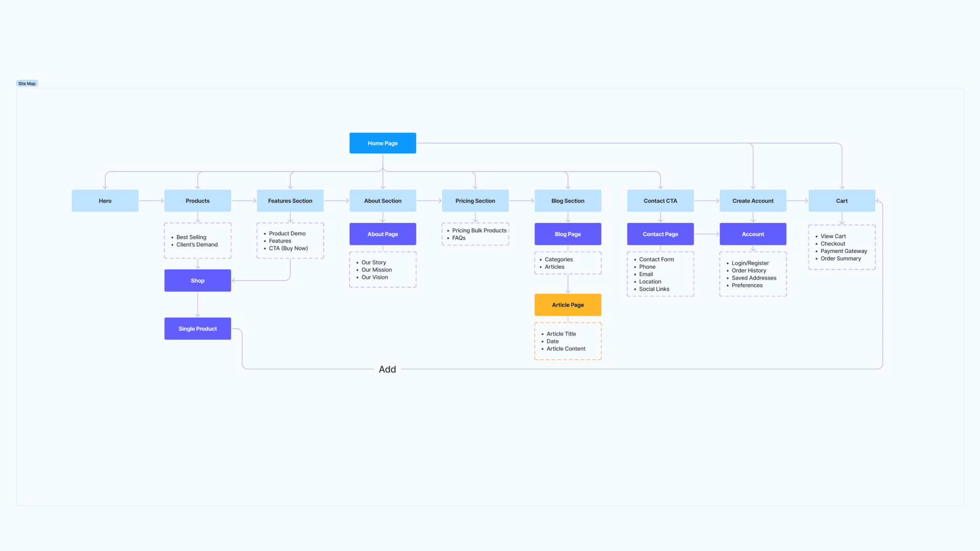Click the Account node icon

(x=752, y=234)
